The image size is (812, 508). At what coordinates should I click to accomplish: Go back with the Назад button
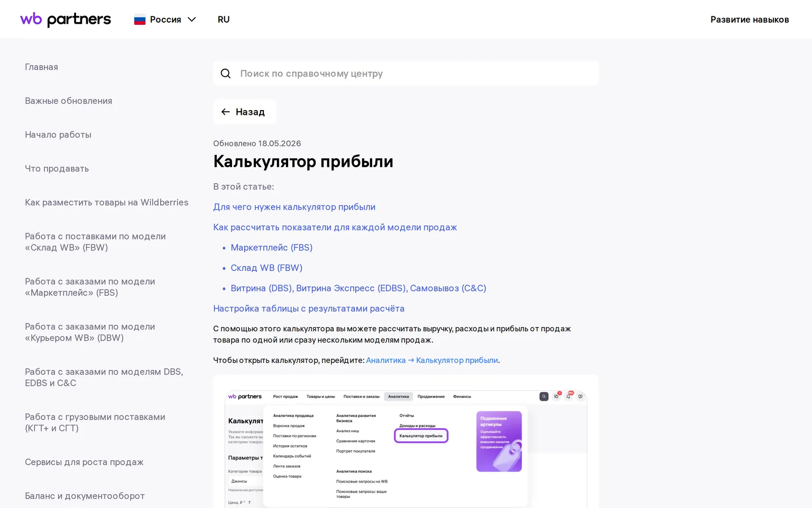point(244,112)
